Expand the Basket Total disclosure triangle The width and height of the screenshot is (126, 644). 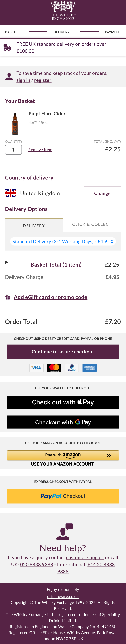pyautogui.click(x=6, y=262)
